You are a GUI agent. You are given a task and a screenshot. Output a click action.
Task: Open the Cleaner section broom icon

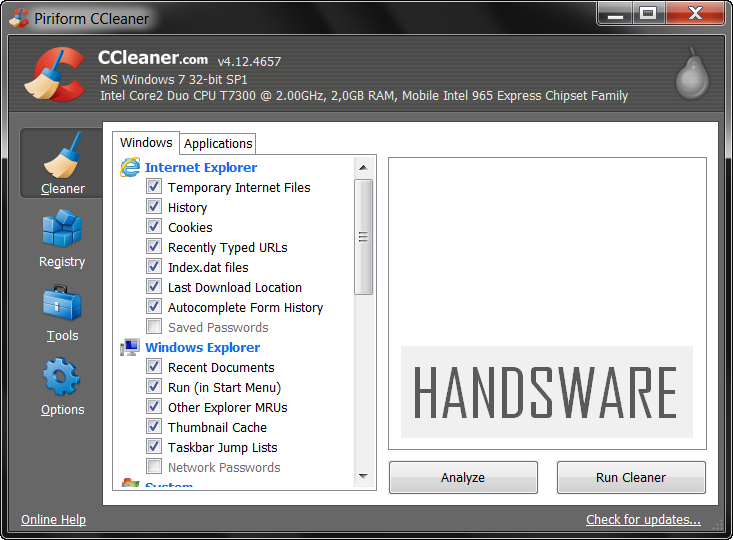(x=63, y=155)
